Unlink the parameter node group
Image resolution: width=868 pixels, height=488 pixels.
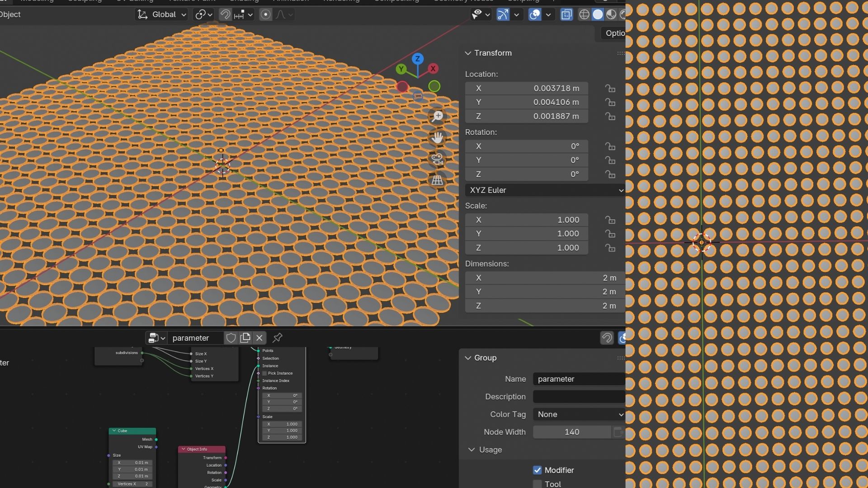click(259, 338)
